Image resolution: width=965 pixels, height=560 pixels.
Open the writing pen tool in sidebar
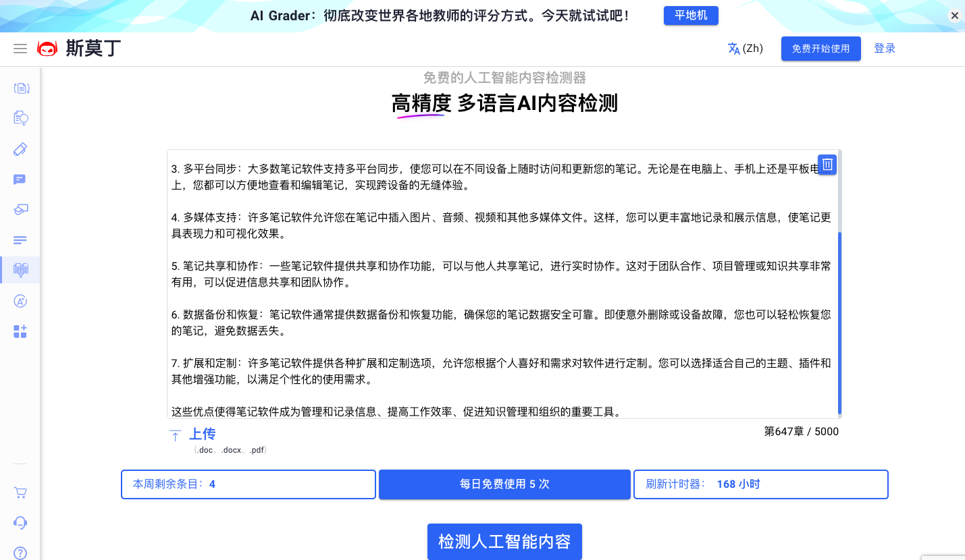[x=20, y=148]
